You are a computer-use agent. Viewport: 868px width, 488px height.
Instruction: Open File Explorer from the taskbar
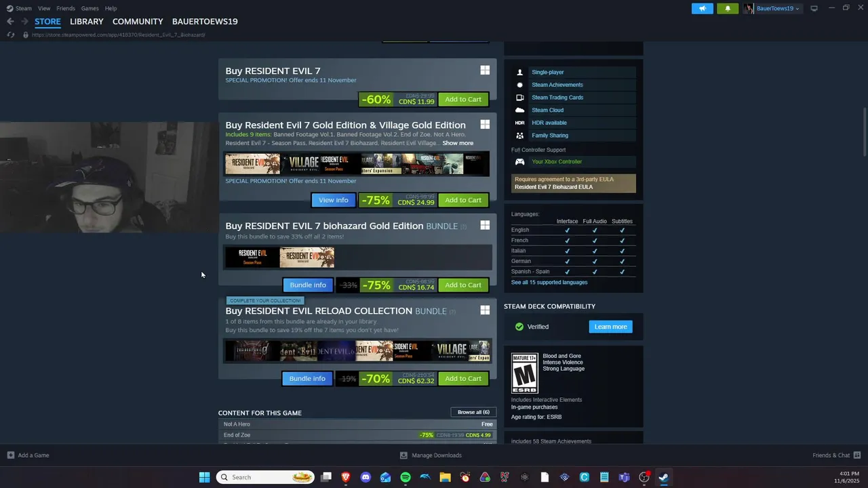[445, 477]
